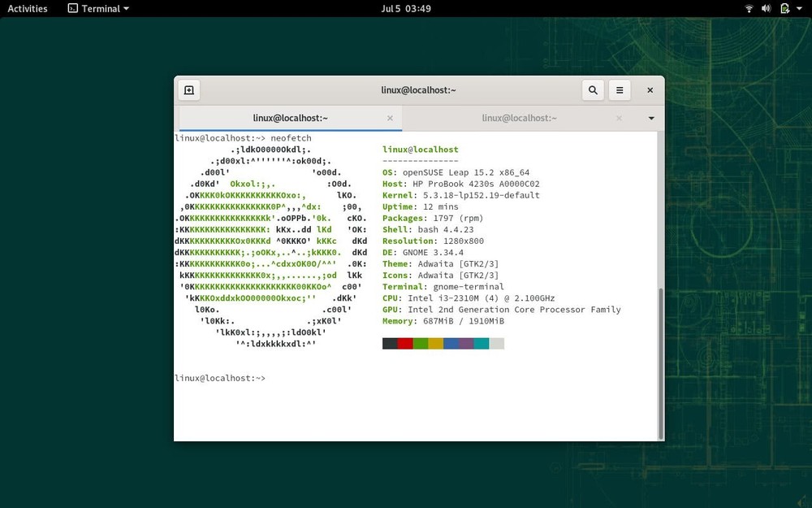Open a new terminal tab with the plus icon
Viewport: 812px width, 508px height.
click(189, 90)
